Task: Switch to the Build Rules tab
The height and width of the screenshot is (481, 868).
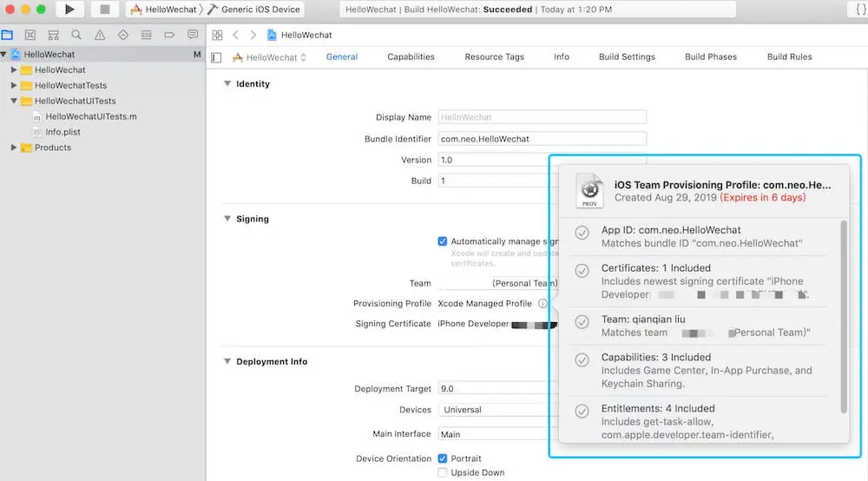Action: [x=789, y=56]
